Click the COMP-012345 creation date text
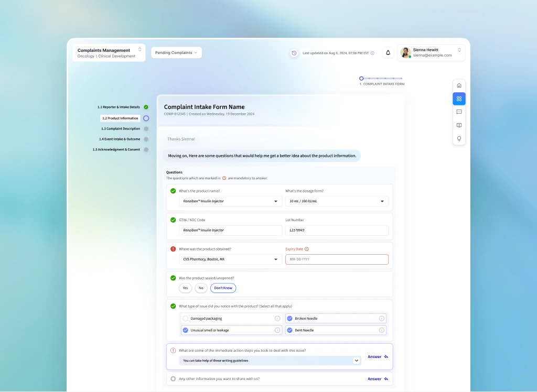537x392 pixels. point(209,114)
